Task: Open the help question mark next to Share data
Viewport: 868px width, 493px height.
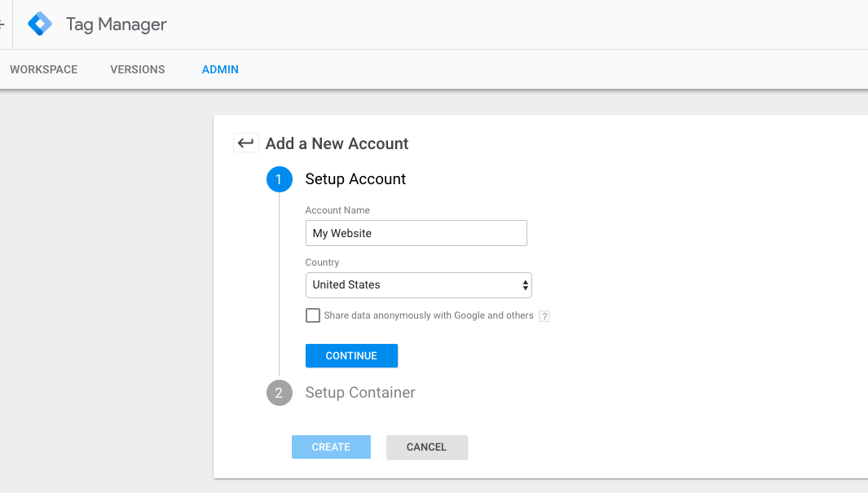Action: 544,316
